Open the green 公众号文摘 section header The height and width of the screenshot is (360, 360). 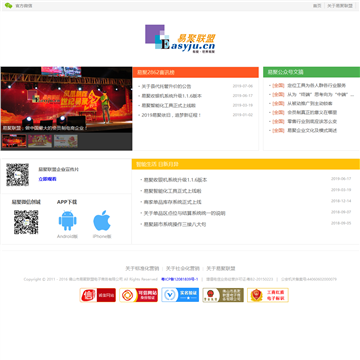click(311, 72)
